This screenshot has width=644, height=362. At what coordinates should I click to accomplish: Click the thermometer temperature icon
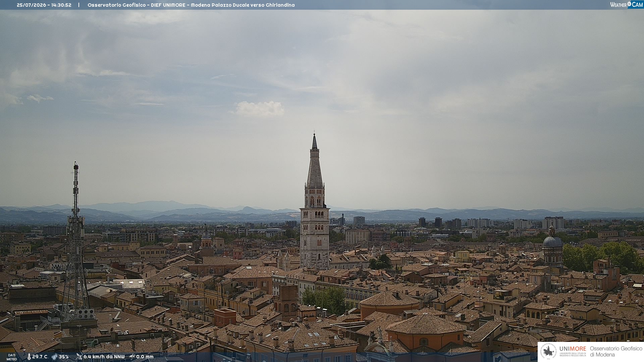coord(29,357)
